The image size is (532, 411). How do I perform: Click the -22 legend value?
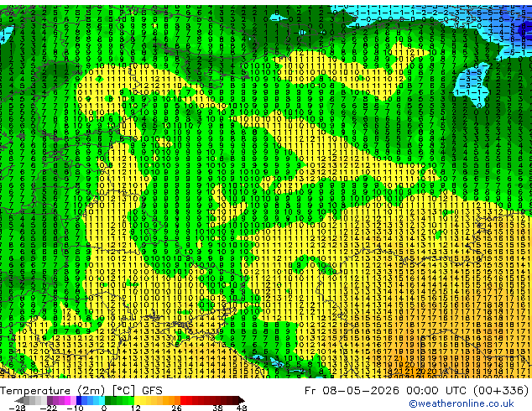pos(48,408)
